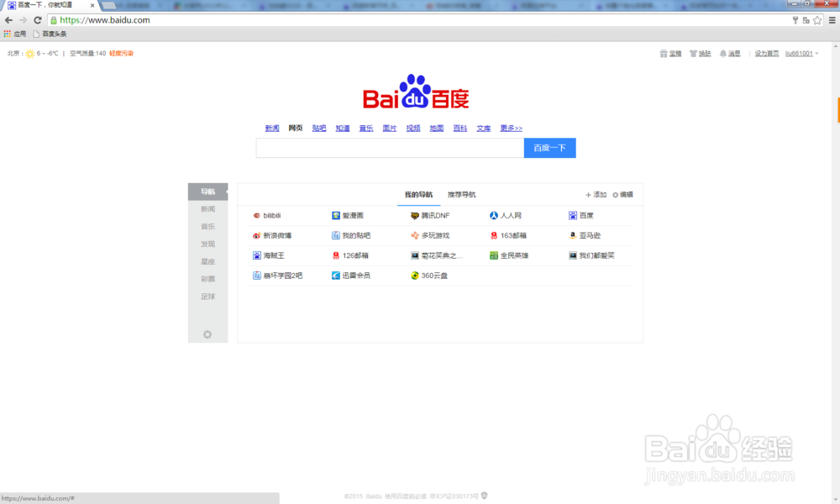Open the 360云盘 shortcut
Screen dimensions: 840x504
(428, 276)
